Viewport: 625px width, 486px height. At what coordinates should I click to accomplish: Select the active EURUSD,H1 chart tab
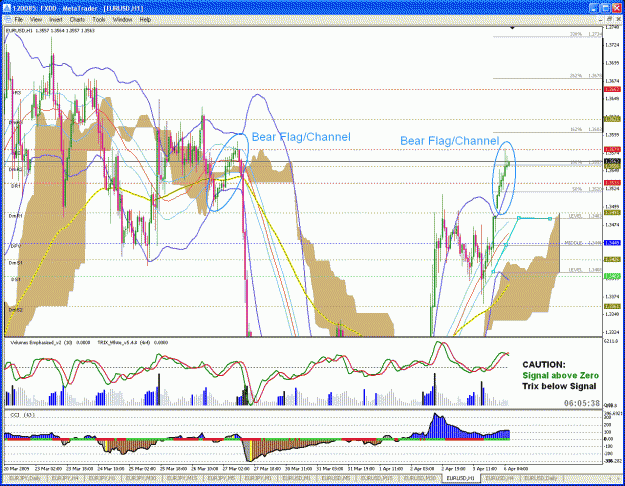460,478
